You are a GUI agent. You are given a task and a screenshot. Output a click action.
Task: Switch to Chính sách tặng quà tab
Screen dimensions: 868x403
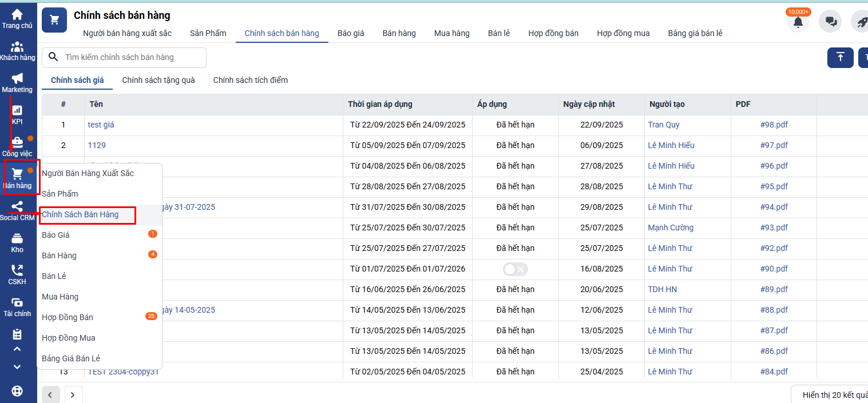158,80
